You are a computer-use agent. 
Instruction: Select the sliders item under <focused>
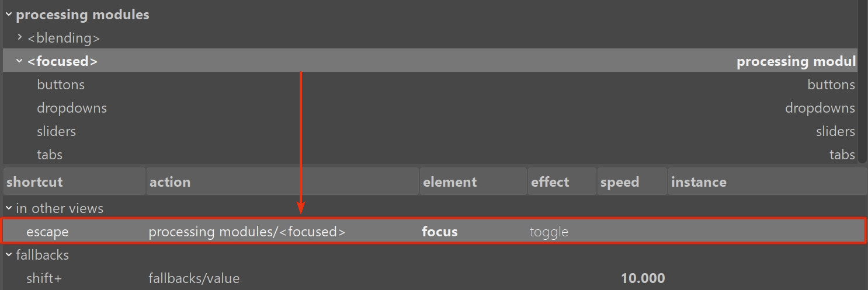tap(57, 131)
